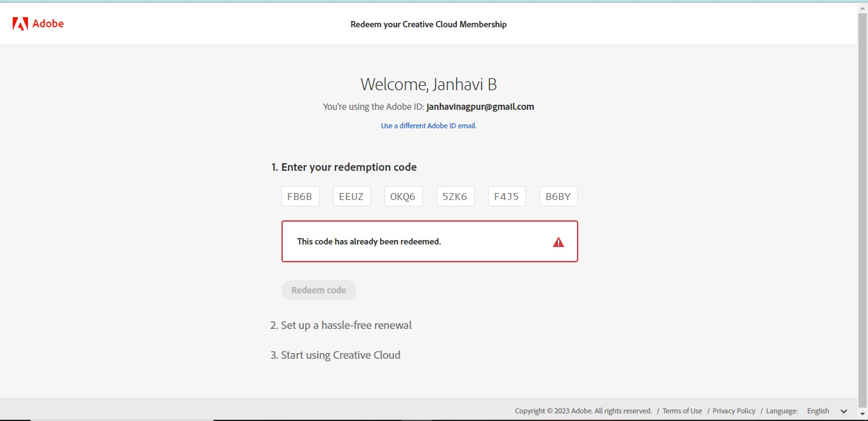Click 'This code has already been redeemed.' message
The width and height of the screenshot is (868, 421).
369,241
